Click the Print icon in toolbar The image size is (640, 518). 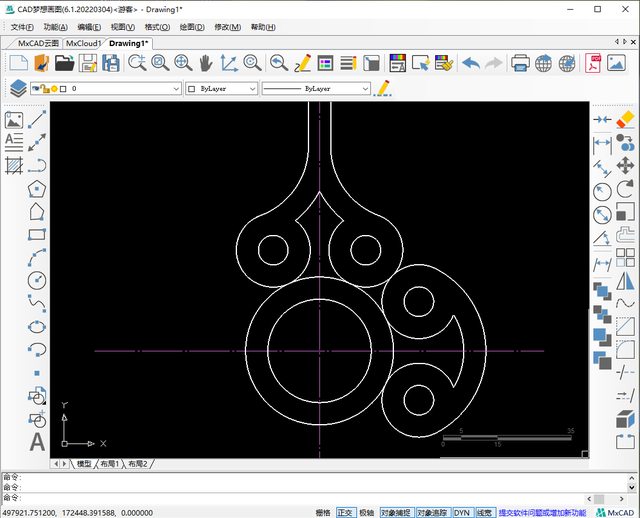pos(520,63)
